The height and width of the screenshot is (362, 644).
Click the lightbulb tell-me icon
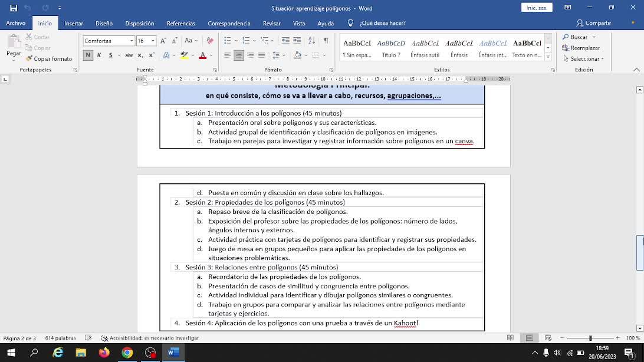(x=350, y=23)
